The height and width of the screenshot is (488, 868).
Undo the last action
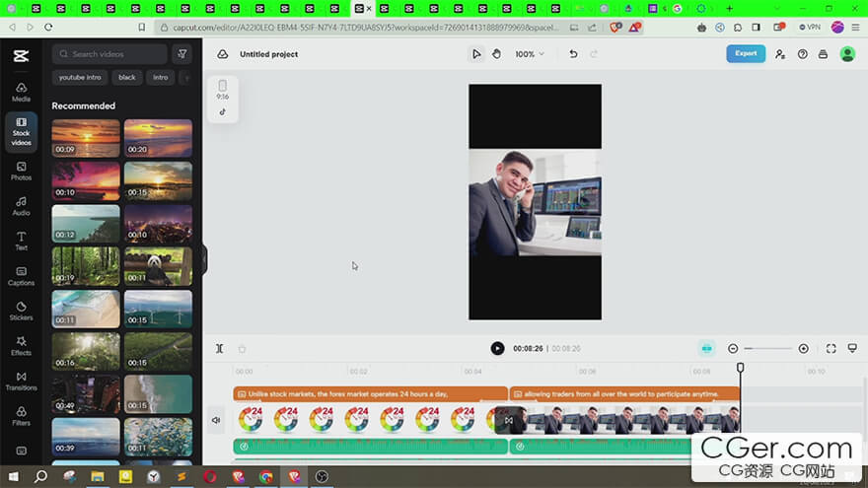573,53
